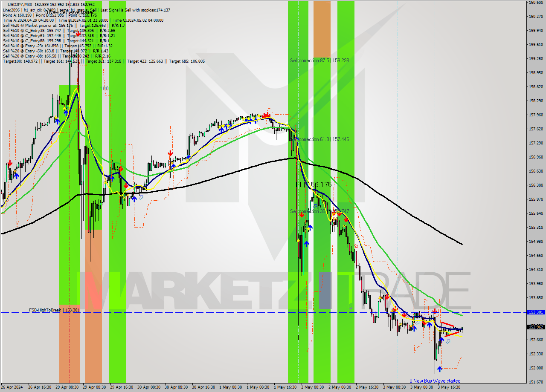Viewport: 546px width, 392px height.
Task: Click the '2 May 16:30' time axis label
Action: pyautogui.click(x=367, y=387)
